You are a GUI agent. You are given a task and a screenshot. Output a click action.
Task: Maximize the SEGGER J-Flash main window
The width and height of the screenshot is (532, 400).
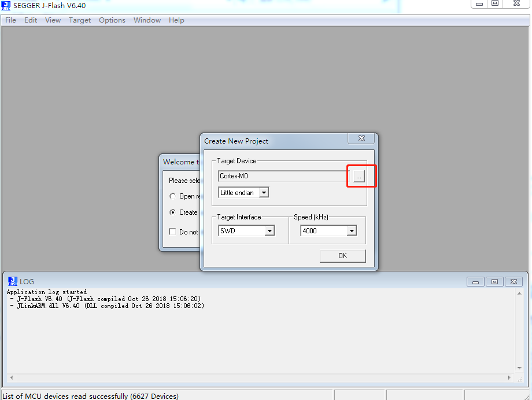pyautogui.click(x=495, y=3)
